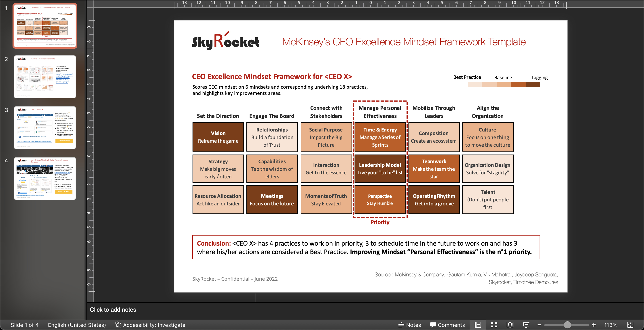This screenshot has width=644, height=330.
Task: Select slide 3 thumbnail
Action: click(45, 127)
